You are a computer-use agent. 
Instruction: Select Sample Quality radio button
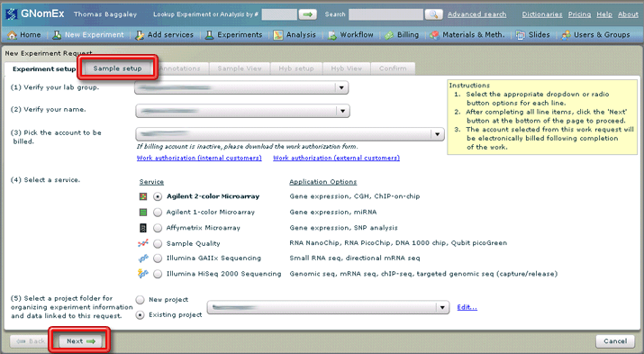tap(158, 243)
